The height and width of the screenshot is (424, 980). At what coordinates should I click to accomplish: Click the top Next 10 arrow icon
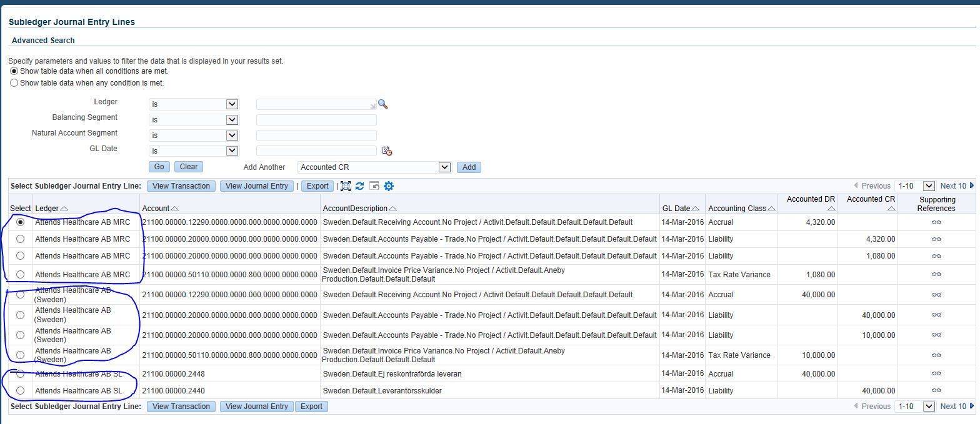click(x=972, y=185)
